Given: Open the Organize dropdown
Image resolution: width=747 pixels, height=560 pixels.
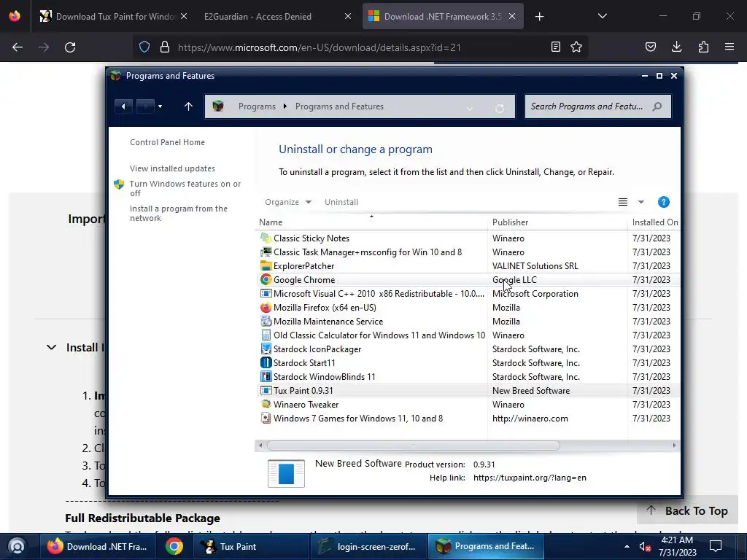Looking at the screenshot, I should [287, 202].
